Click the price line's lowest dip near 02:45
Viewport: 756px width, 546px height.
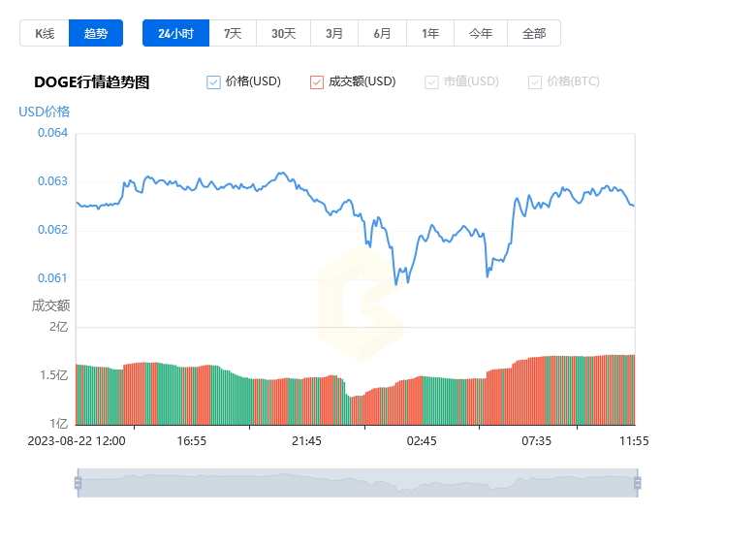click(x=396, y=284)
